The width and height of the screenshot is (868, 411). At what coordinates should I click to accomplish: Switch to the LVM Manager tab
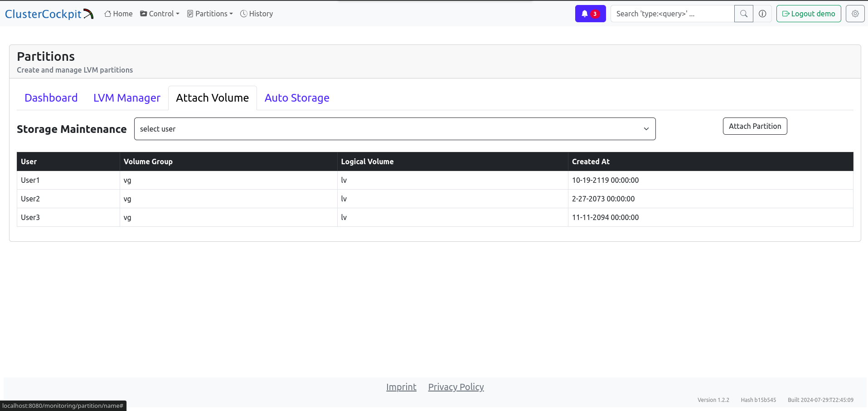click(126, 98)
